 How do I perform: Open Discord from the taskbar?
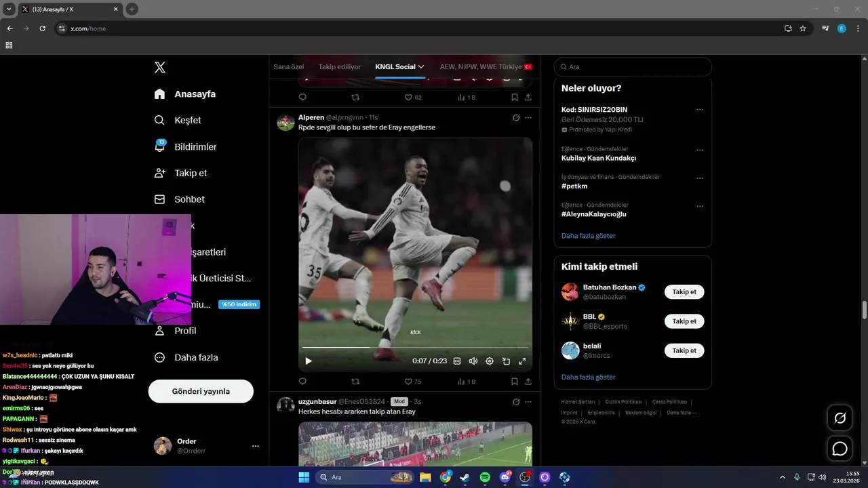click(505, 477)
